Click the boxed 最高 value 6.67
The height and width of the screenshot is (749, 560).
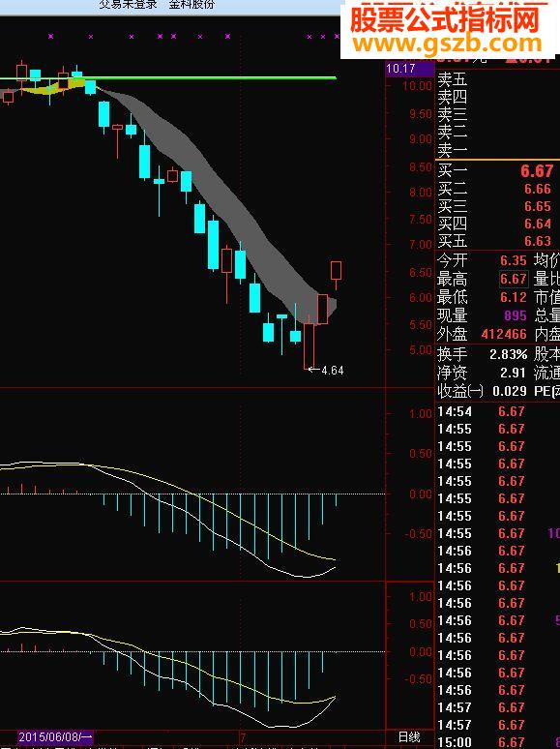coord(514,279)
